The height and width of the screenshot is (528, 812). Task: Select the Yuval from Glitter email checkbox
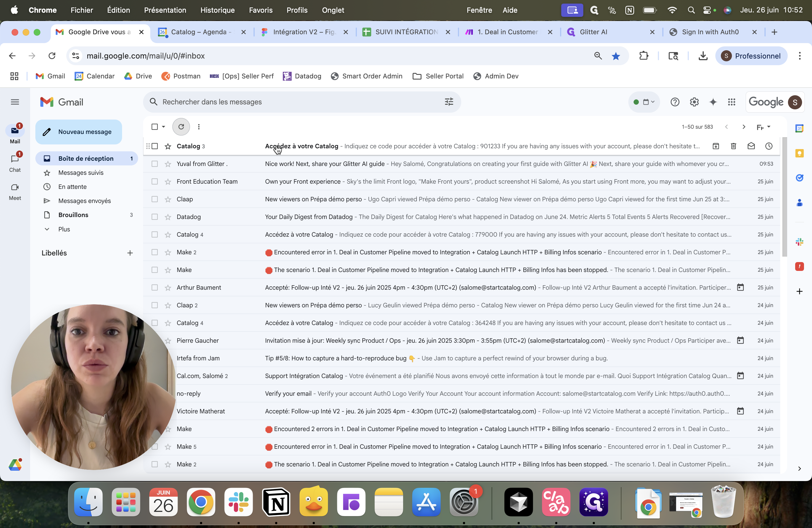coord(155,164)
